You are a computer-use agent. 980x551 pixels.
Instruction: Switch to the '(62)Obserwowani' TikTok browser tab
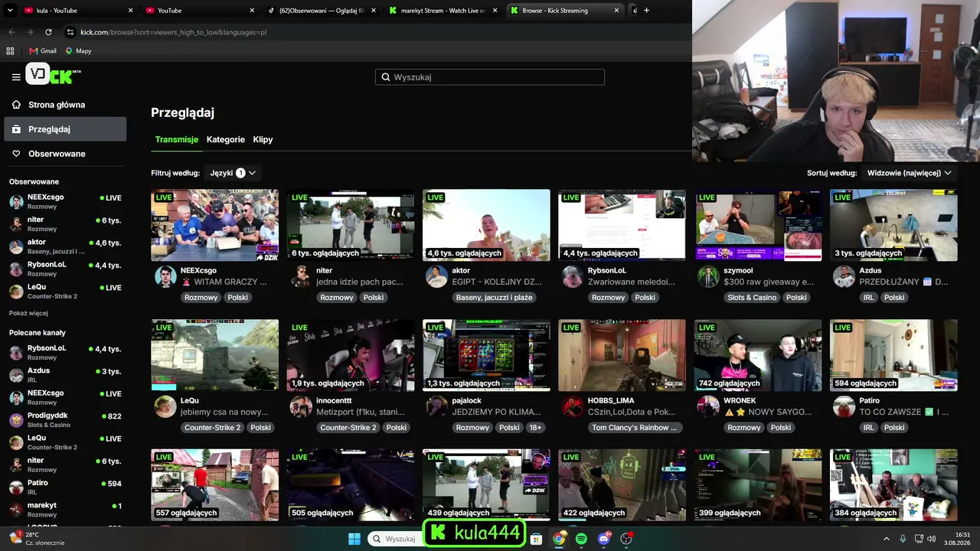pyautogui.click(x=321, y=11)
